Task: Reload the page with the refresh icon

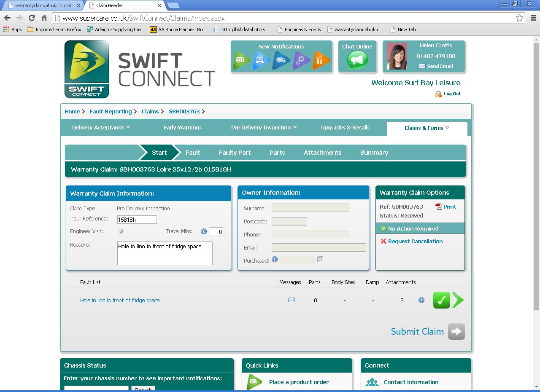Action: tap(32, 18)
